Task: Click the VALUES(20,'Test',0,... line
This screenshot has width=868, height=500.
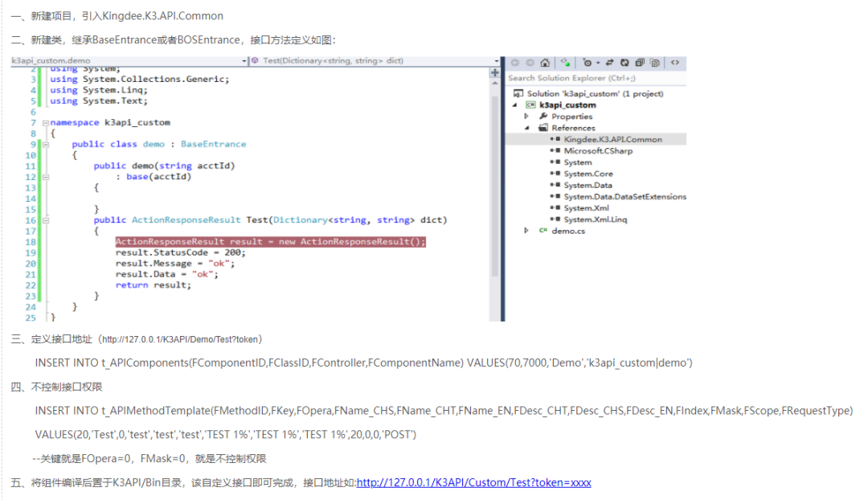Action: coord(225,435)
